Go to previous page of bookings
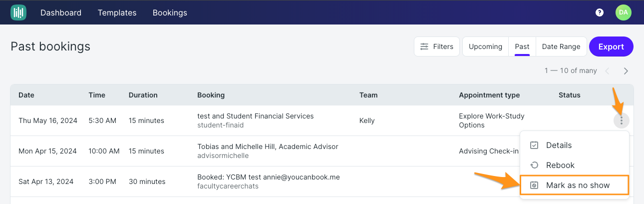 pyautogui.click(x=608, y=71)
